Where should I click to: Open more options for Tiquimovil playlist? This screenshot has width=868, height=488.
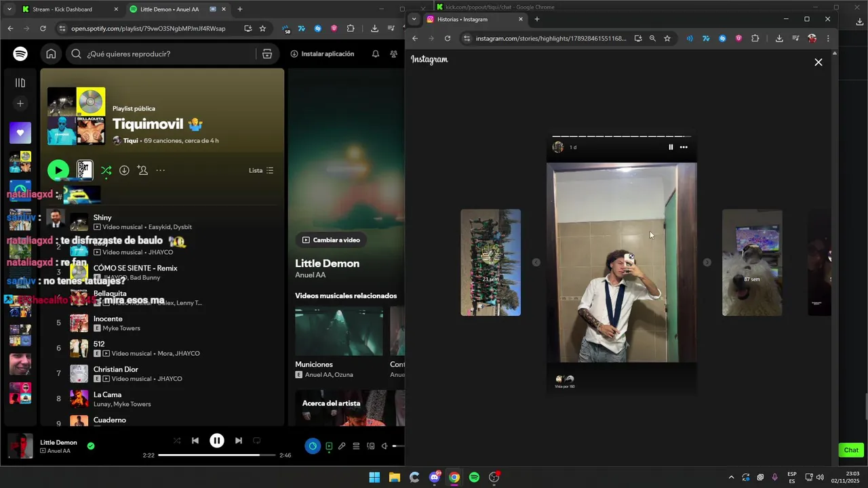coord(161,170)
